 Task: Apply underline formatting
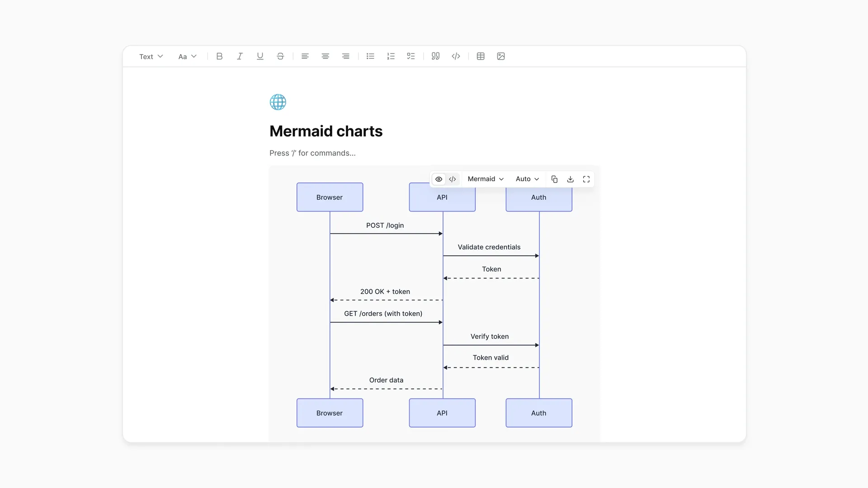260,56
